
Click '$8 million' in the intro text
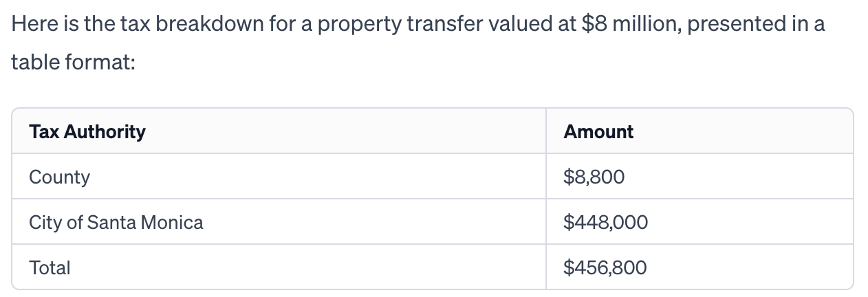coord(627,24)
